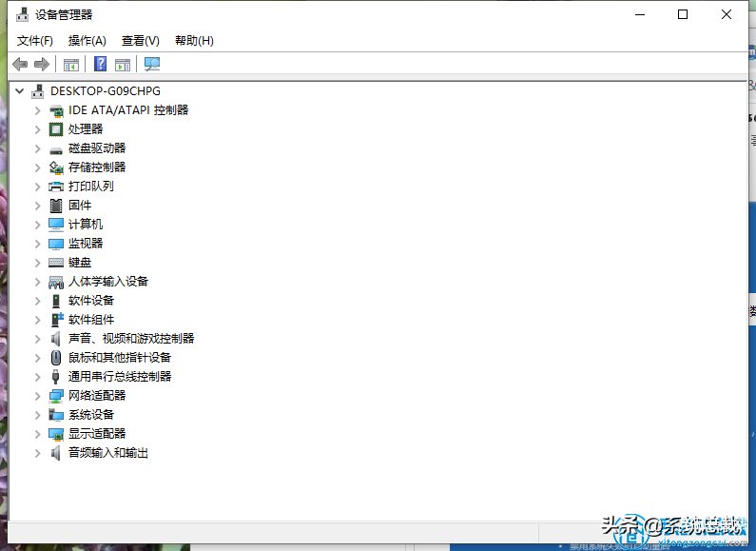Select the 显示适配器 display adapter icon

(x=56, y=434)
